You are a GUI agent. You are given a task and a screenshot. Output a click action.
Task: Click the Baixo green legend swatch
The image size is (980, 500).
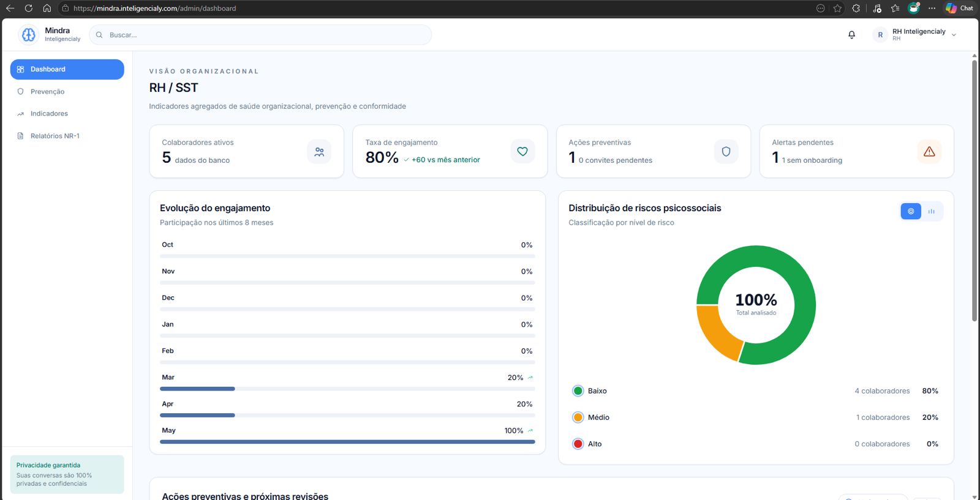coord(578,391)
